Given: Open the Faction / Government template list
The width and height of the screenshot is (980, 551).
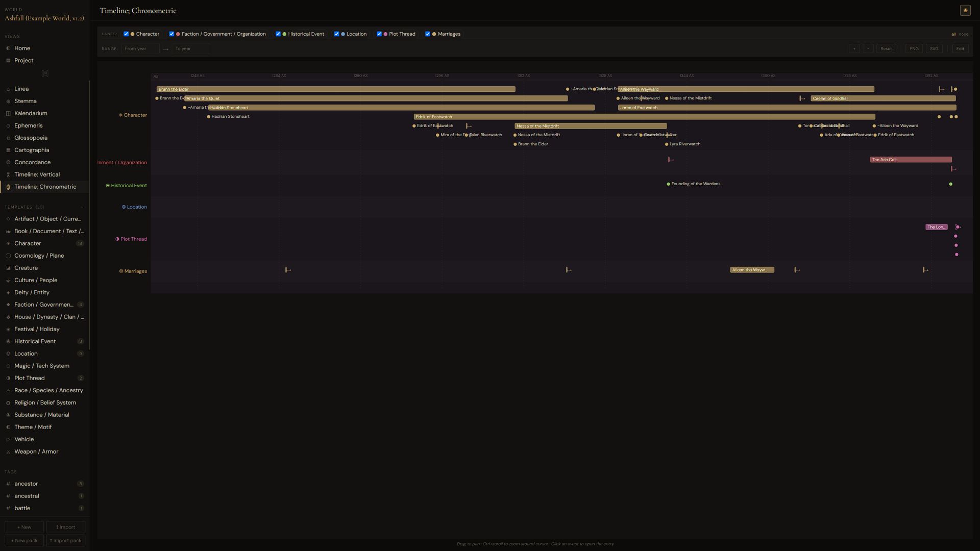Looking at the screenshot, I should point(44,305).
